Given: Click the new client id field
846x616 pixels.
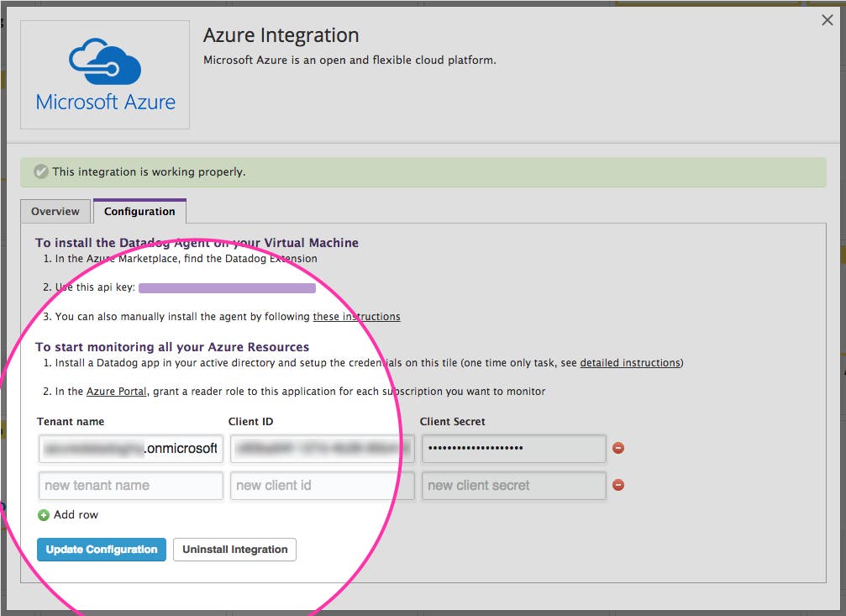Looking at the screenshot, I should (322, 485).
